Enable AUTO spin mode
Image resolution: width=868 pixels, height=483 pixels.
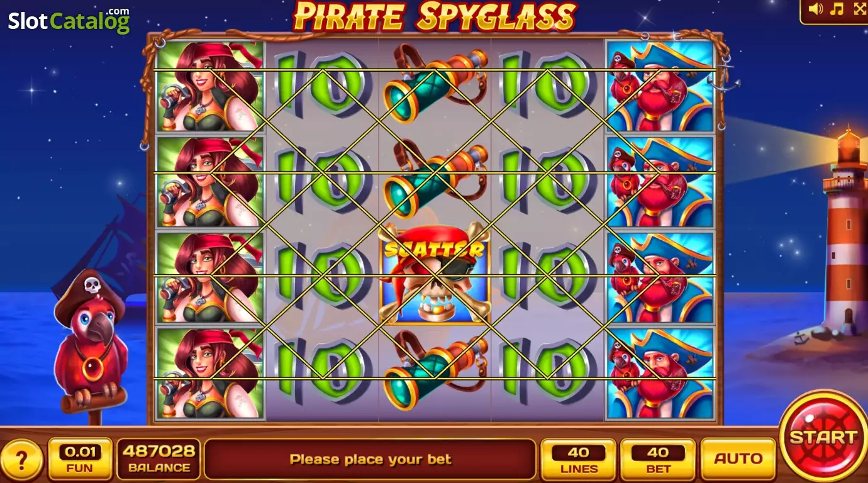pyautogui.click(x=738, y=459)
